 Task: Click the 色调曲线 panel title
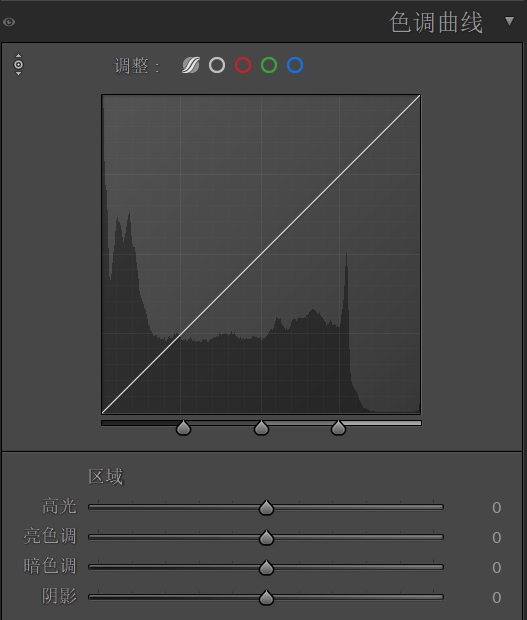pyautogui.click(x=436, y=22)
